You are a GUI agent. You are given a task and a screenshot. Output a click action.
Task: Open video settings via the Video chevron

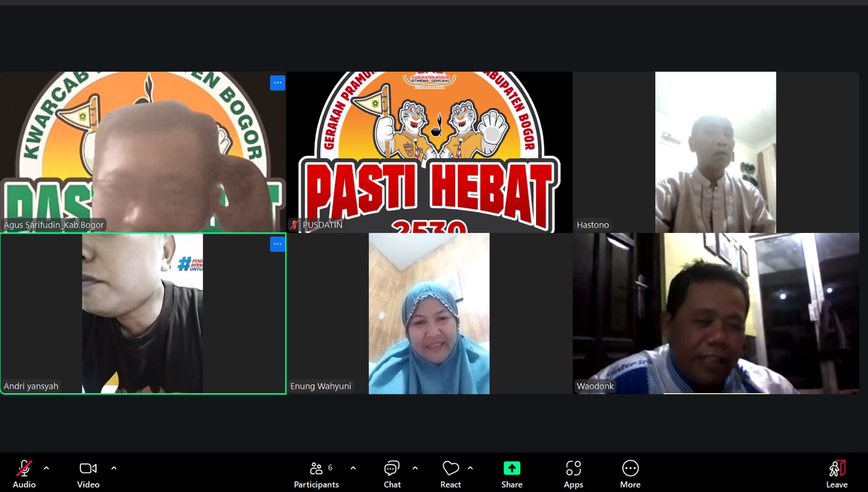click(114, 467)
